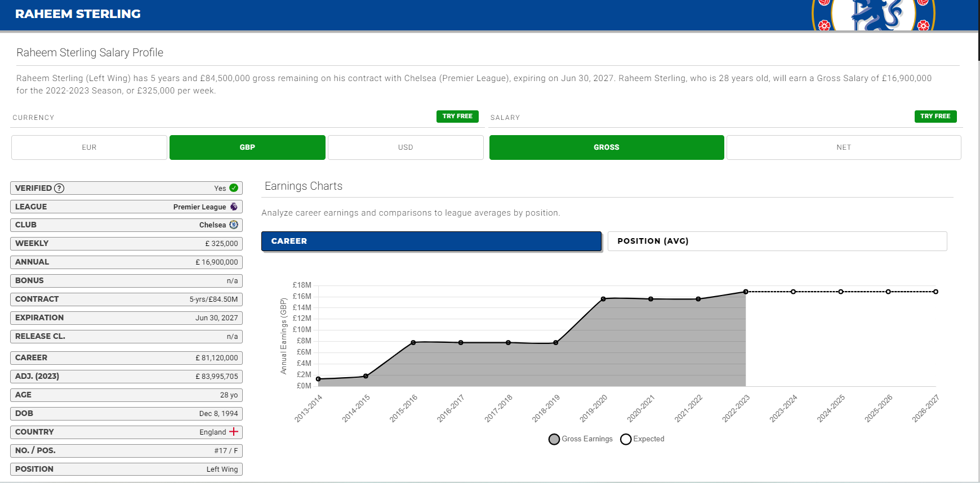This screenshot has height=483, width=980.
Task: Select the GBP currency option
Action: click(x=247, y=147)
